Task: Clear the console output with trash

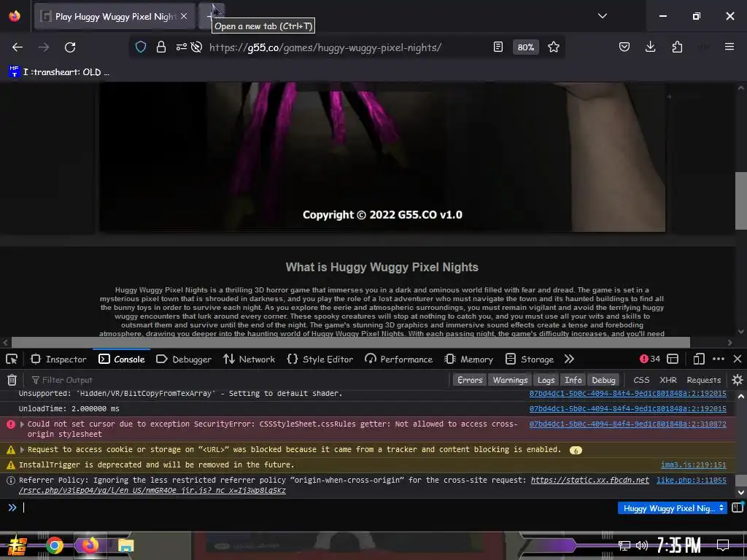Action: pyautogui.click(x=12, y=380)
